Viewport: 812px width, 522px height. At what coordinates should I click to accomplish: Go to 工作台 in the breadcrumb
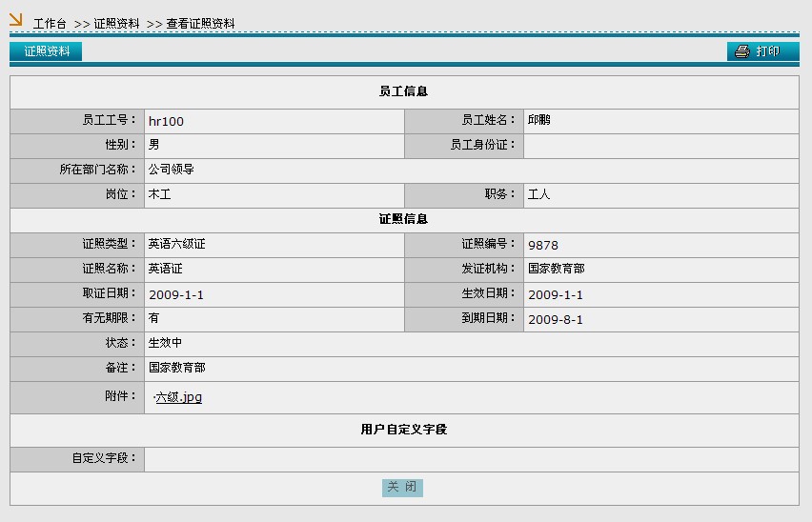50,24
